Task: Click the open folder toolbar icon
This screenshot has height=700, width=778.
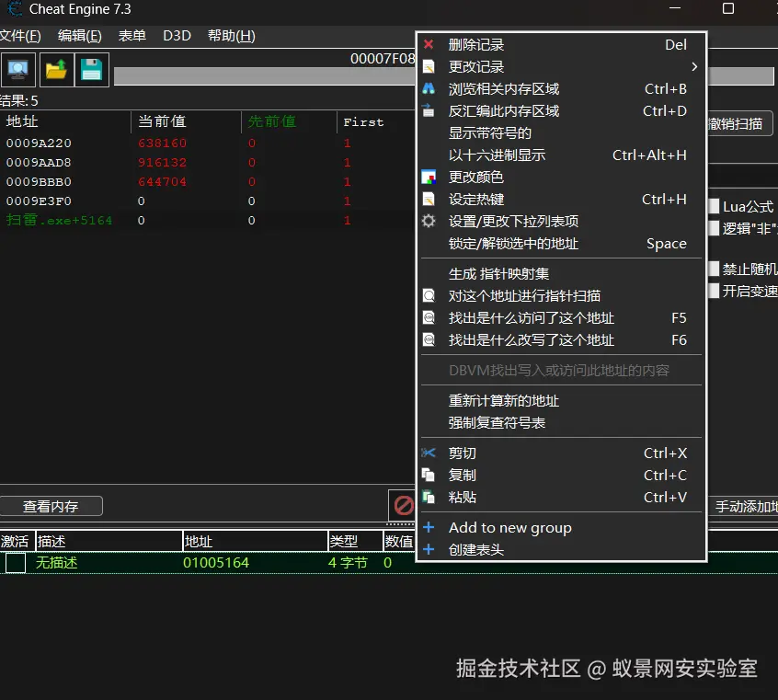Action: 56,70
